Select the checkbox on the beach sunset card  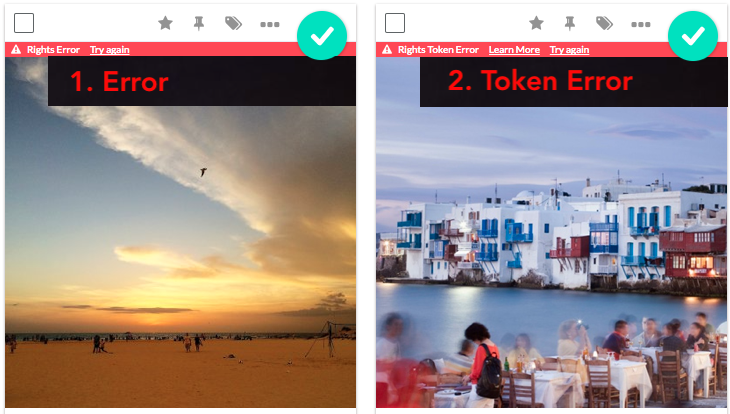pyautogui.click(x=24, y=23)
